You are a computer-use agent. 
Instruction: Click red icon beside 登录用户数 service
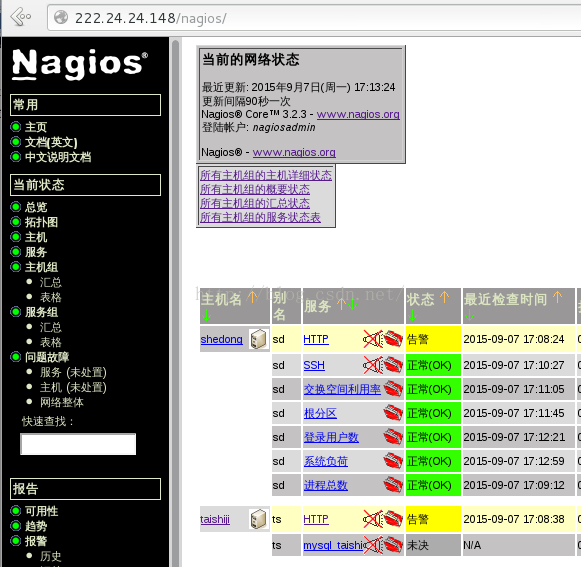click(x=394, y=437)
